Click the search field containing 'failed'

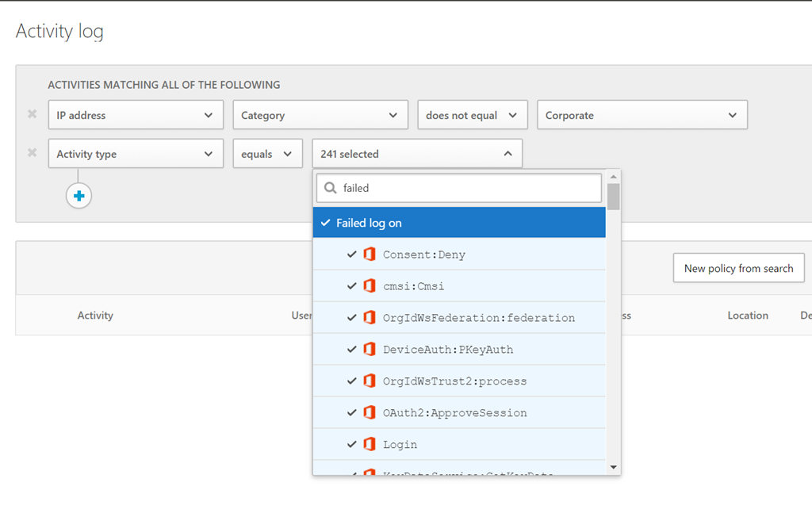coord(468,189)
